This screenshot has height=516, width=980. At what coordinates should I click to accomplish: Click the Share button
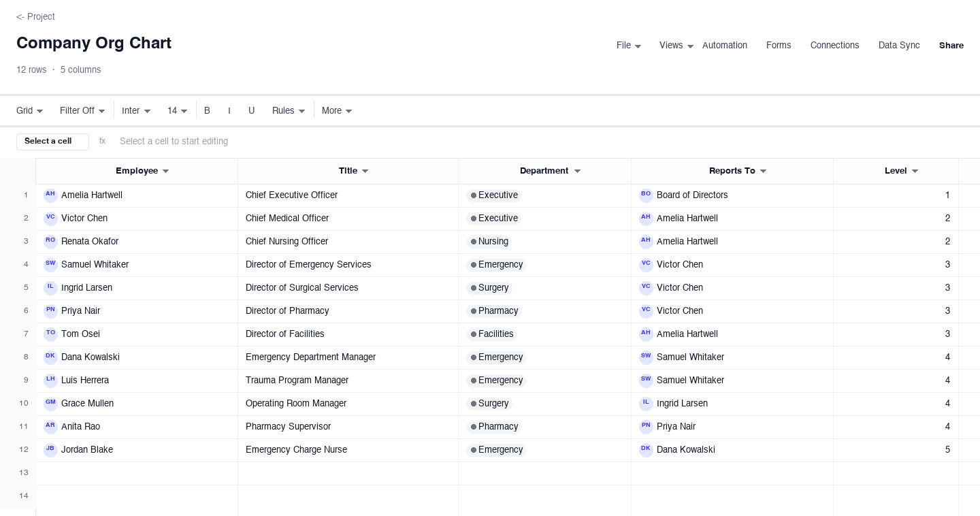951,46
